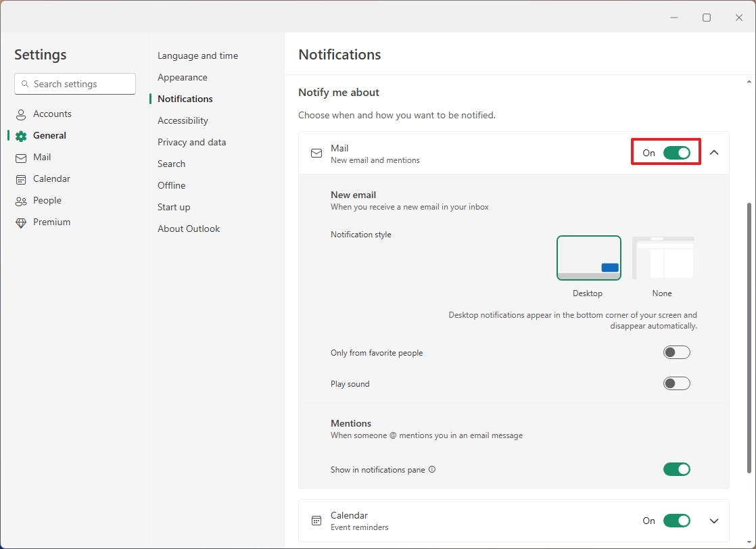Open Accounts settings category
756x549 pixels.
(x=52, y=114)
